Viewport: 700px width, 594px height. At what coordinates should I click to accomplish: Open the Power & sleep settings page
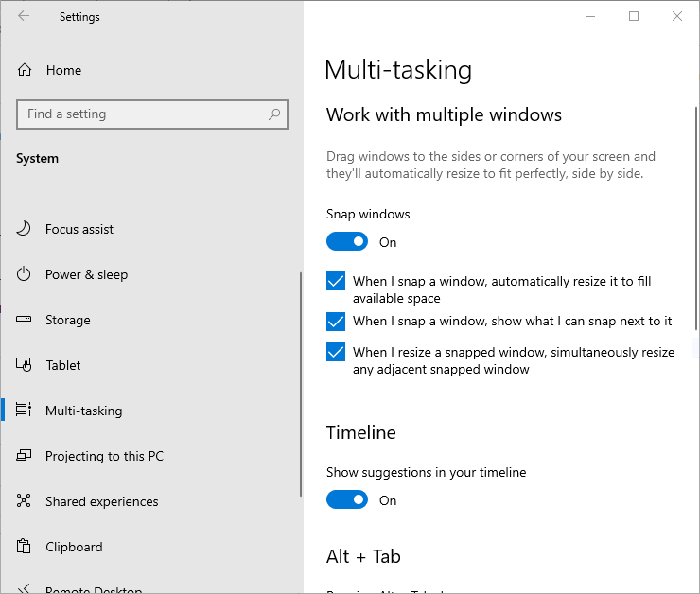86,274
